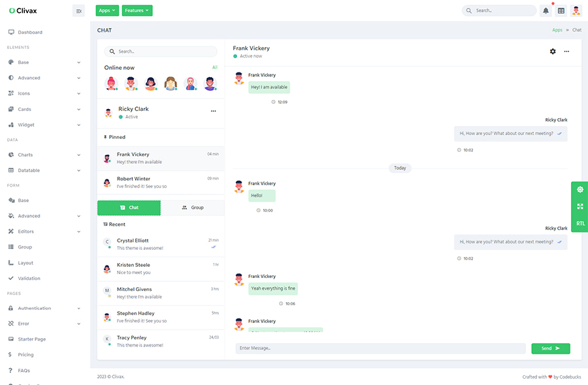Open the Apps dropdown
This screenshot has height=385, width=588.
pos(107,10)
